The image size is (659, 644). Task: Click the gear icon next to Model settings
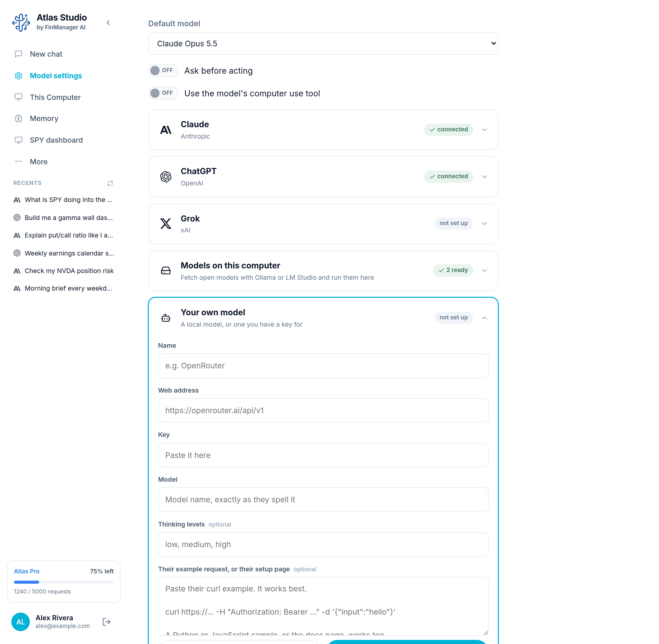click(19, 76)
